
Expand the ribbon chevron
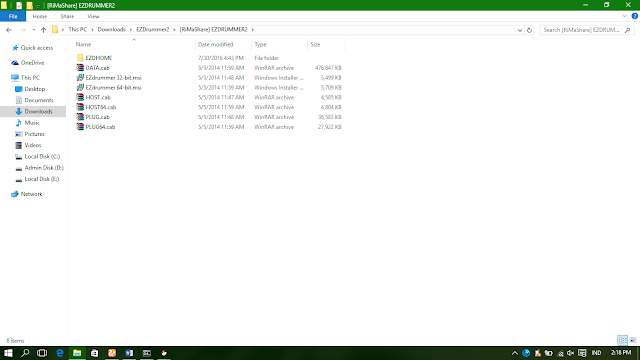[624, 16]
